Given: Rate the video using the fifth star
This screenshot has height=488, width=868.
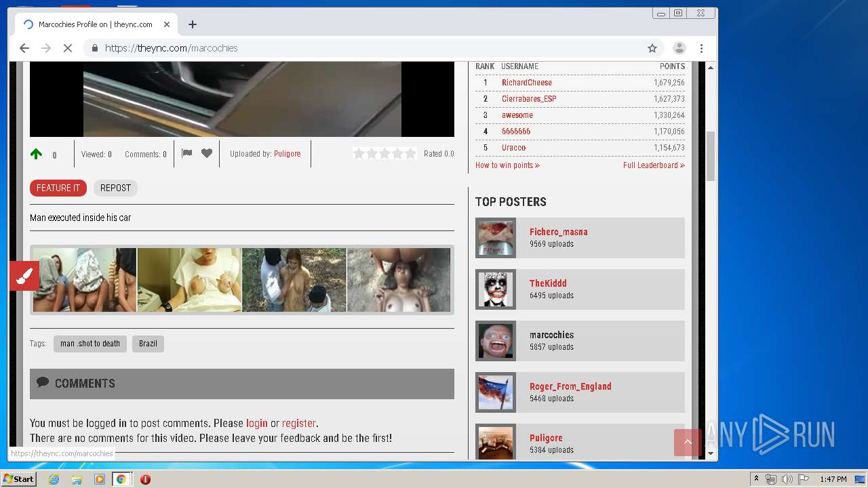Looking at the screenshot, I should [410, 154].
